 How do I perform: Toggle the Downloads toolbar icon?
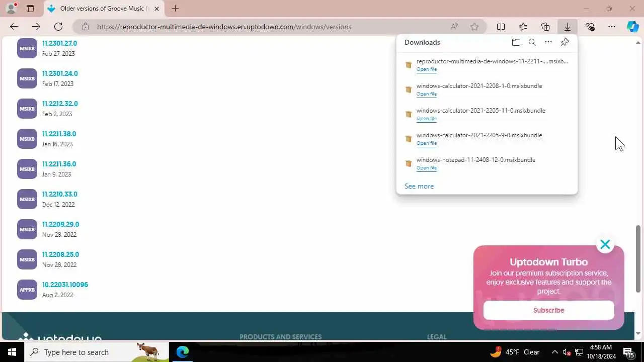[567, 27]
